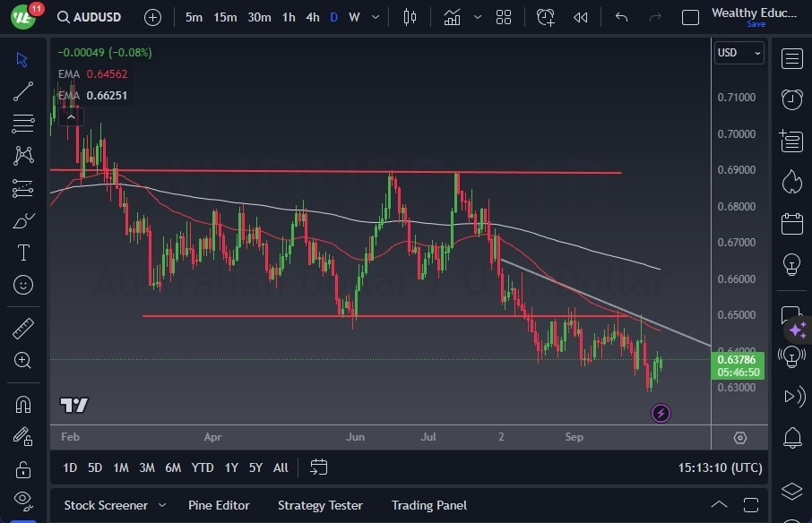
Task: Open the alerts clock panel
Action: 792,100
